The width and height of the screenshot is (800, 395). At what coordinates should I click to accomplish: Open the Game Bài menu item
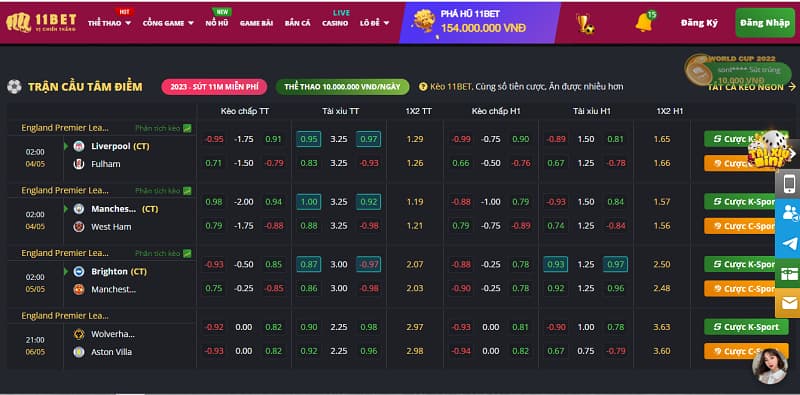pos(256,23)
